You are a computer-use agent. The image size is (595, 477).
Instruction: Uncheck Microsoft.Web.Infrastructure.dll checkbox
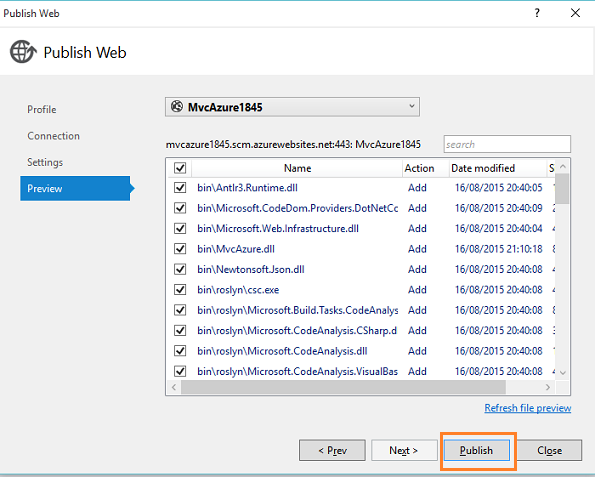tap(180, 228)
